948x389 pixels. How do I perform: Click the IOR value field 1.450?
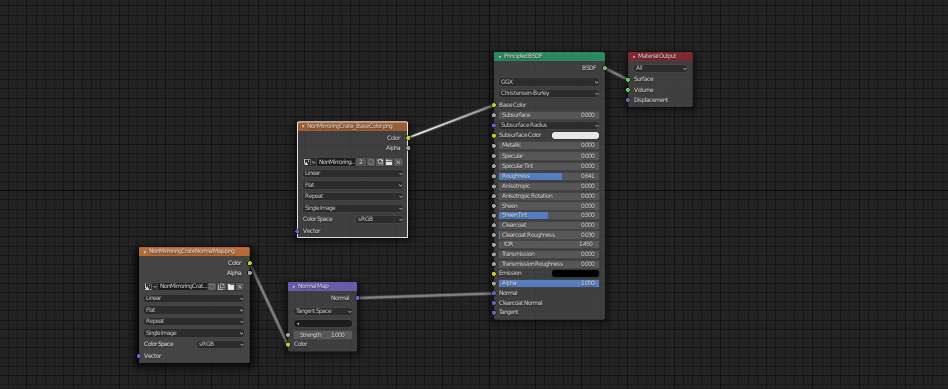point(549,244)
